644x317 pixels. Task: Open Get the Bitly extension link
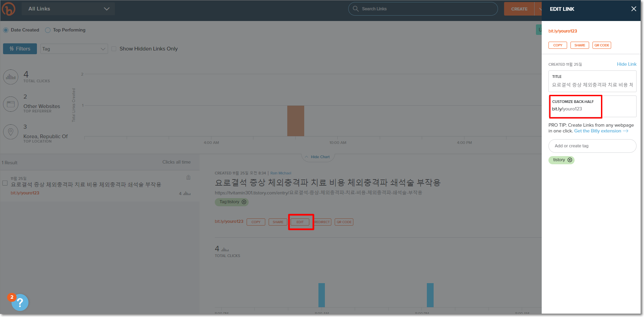tap(601, 131)
